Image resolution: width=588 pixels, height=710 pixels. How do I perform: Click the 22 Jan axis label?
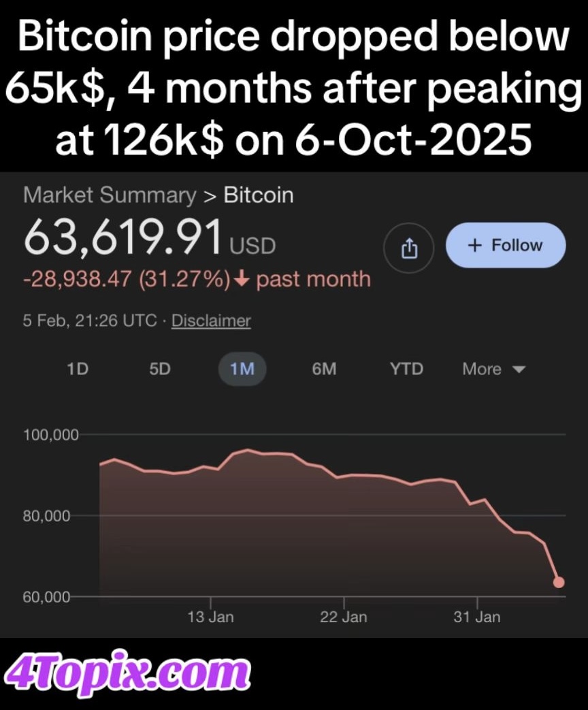344,617
